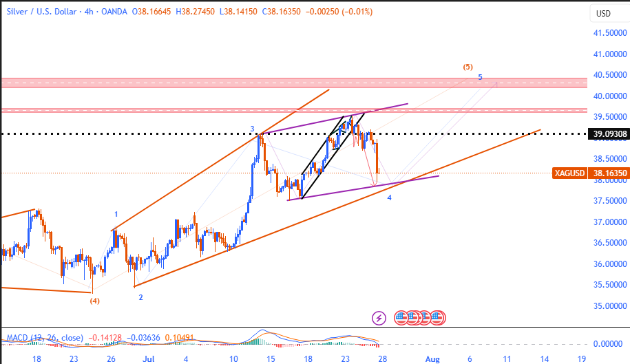Viewport: 630px width, 364px height.
Task: Click the orange (4) wave label
Action: [95, 300]
